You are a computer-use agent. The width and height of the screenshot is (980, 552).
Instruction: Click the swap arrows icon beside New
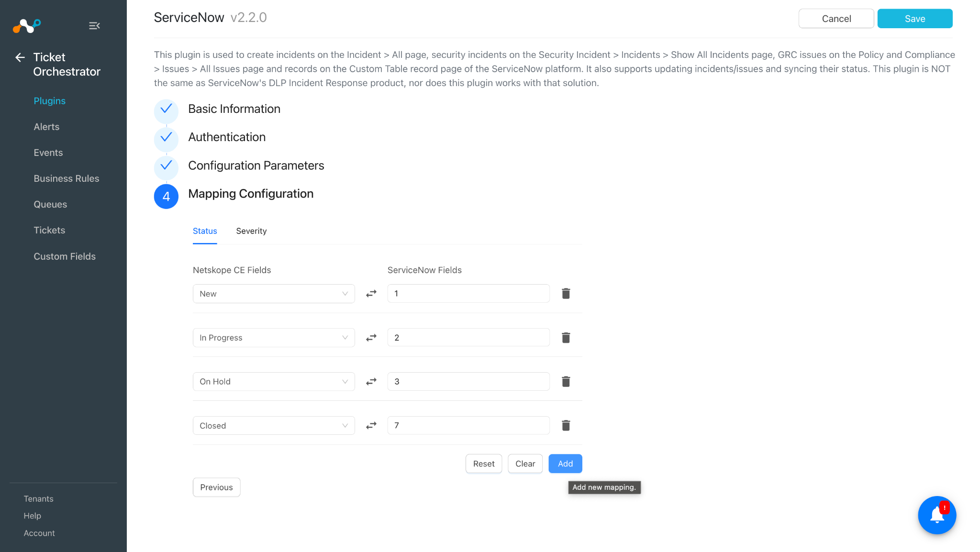371,294
